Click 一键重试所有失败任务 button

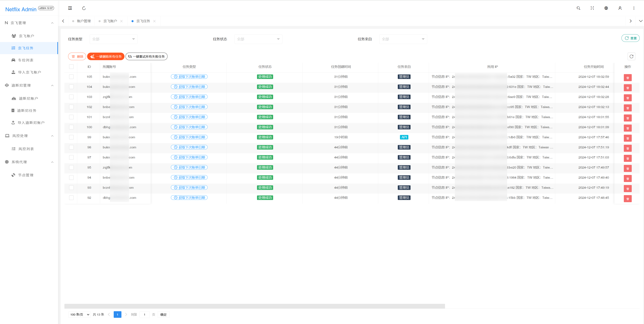coord(146,56)
